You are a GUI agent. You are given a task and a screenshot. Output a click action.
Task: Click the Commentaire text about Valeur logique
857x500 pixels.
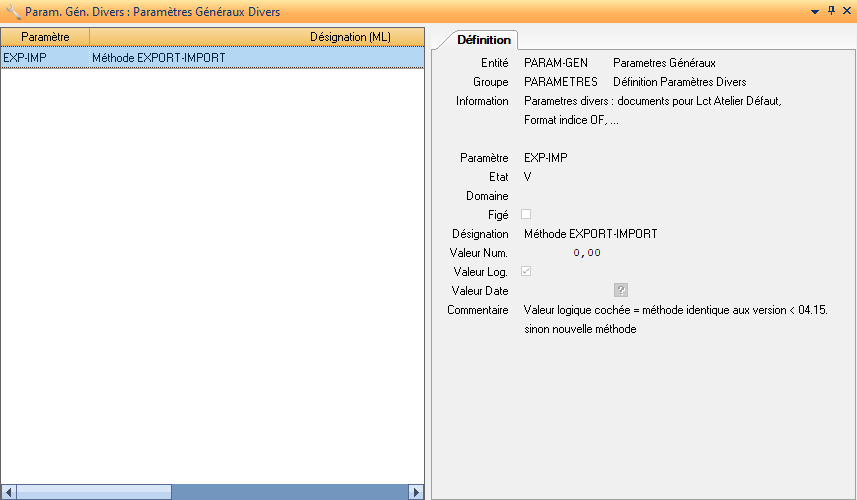(x=675, y=310)
